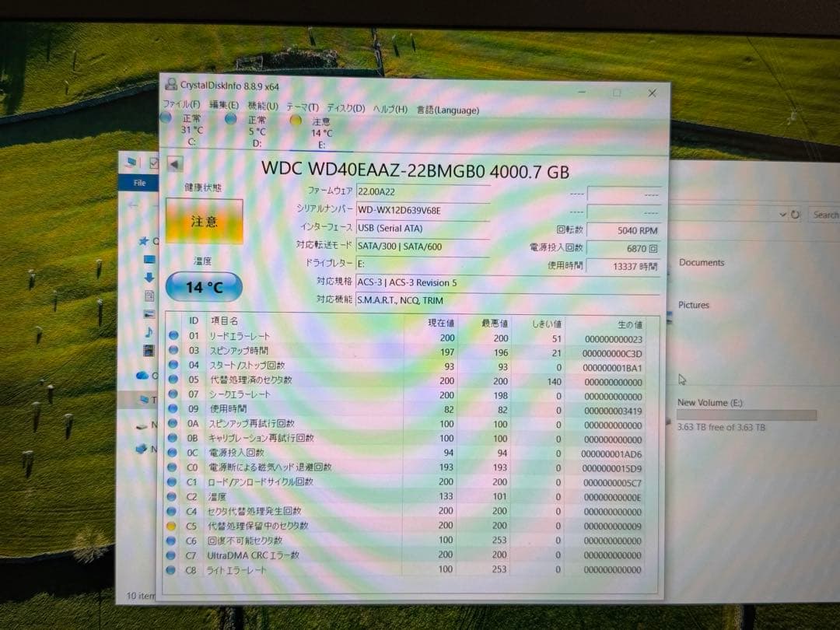Click the Search box in File Explorer
The width and height of the screenshot is (840, 630).
pyautogui.click(x=824, y=215)
